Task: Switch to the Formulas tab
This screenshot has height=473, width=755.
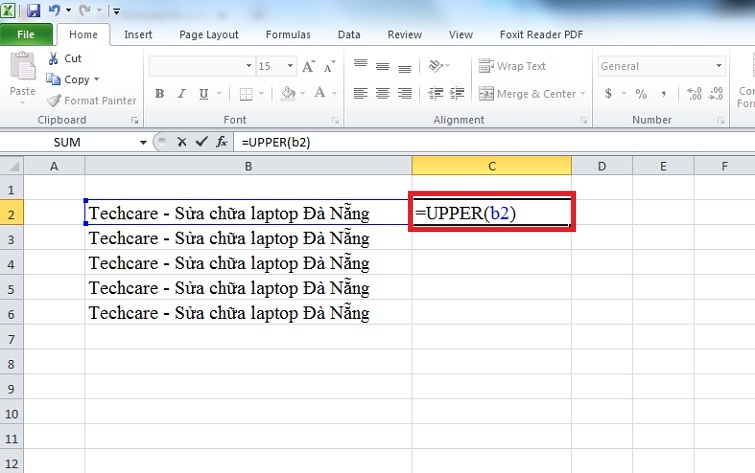Action: pyautogui.click(x=287, y=34)
